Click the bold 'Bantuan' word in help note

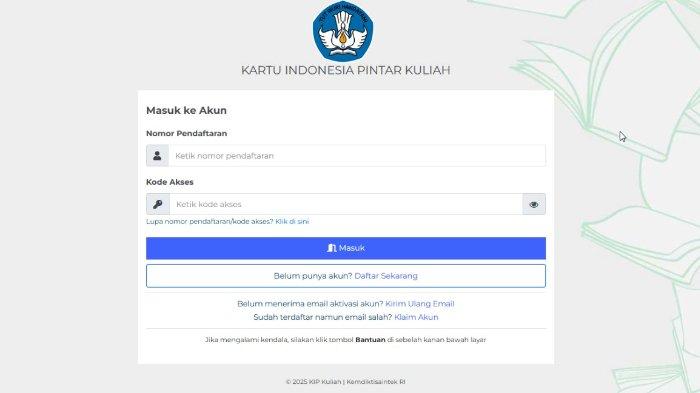point(370,340)
